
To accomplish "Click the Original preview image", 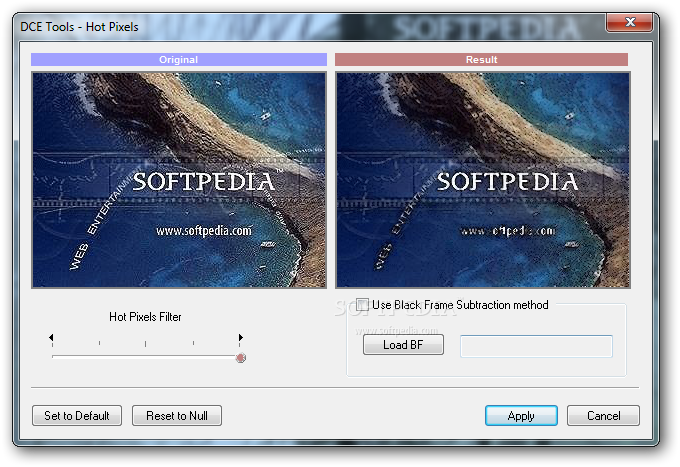I will 179,180.
